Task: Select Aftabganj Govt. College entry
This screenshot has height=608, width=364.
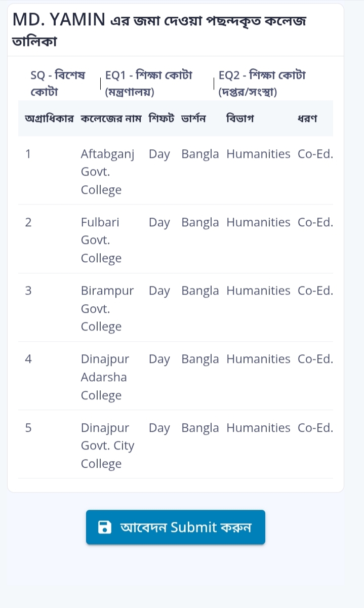Action: [107, 172]
